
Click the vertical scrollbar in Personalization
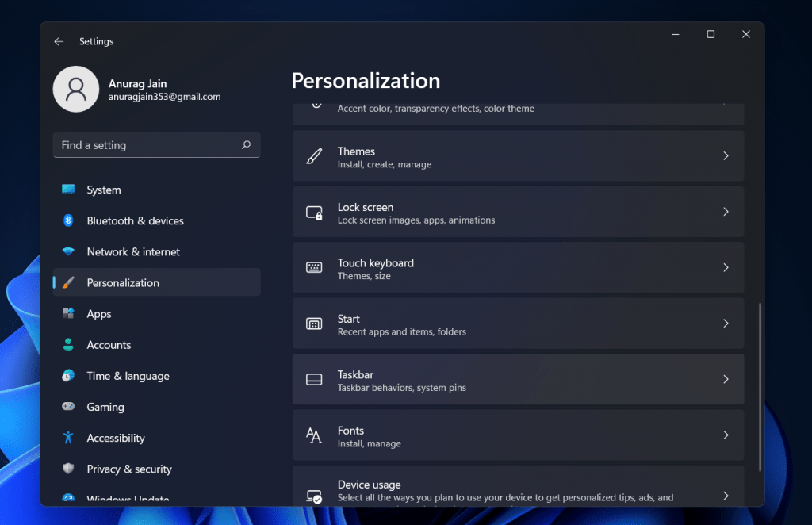click(760, 387)
